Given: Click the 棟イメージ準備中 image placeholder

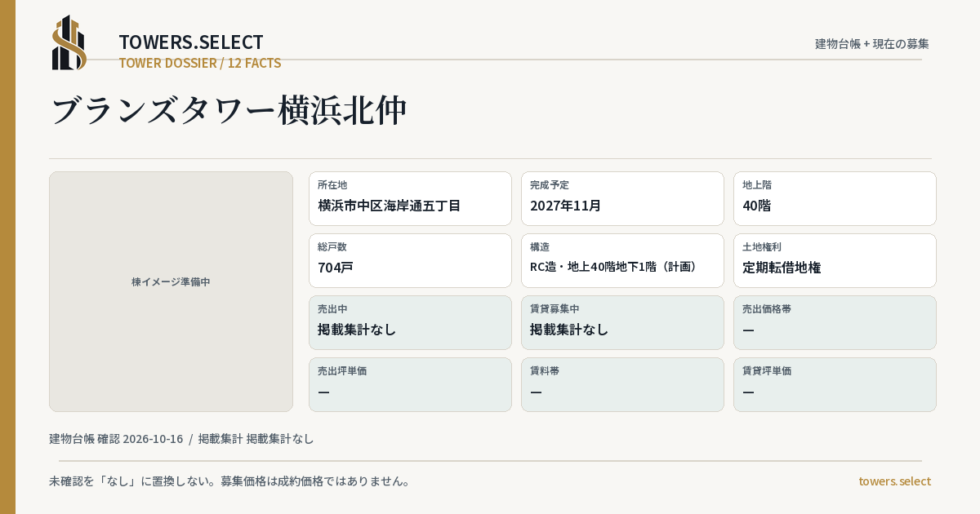Looking at the screenshot, I should click(x=171, y=291).
